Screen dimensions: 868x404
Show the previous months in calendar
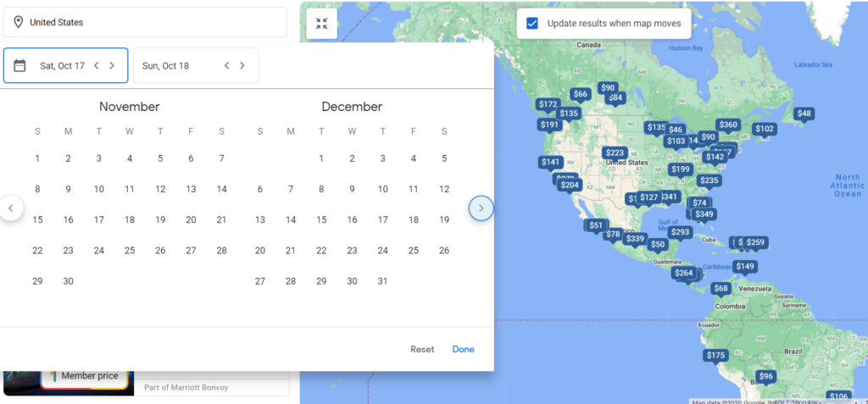click(x=10, y=208)
